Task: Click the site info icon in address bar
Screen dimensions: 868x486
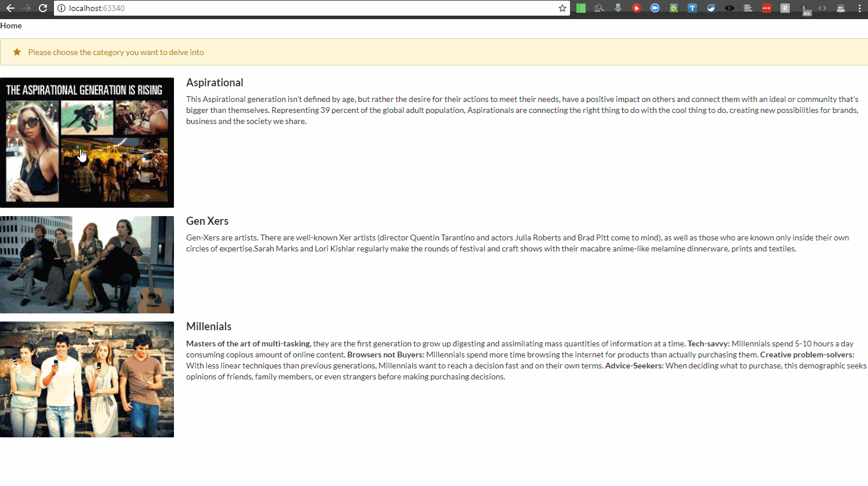Action: [x=61, y=8]
